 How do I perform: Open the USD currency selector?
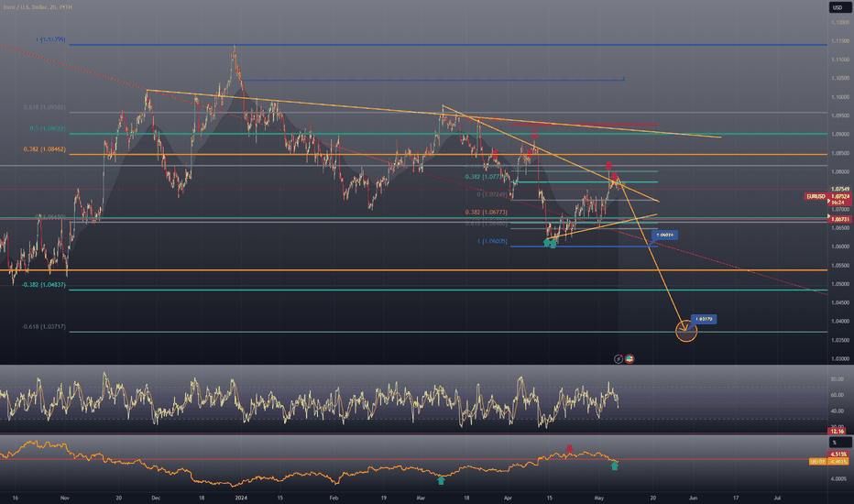839,7
